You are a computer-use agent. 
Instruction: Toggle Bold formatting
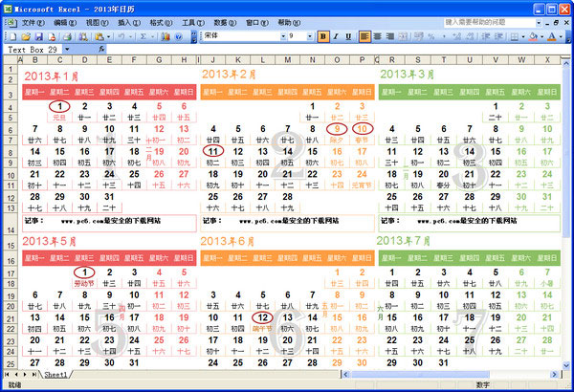point(323,36)
